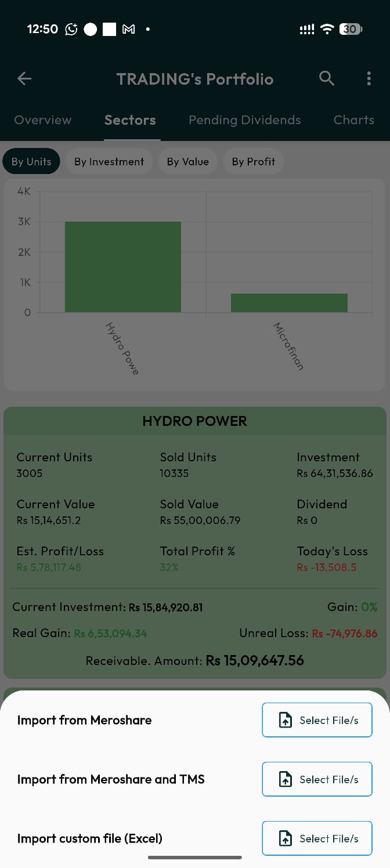390x868 pixels.
Task: Select File/s for Meroshare and TMS import
Action: tap(317, 779)
